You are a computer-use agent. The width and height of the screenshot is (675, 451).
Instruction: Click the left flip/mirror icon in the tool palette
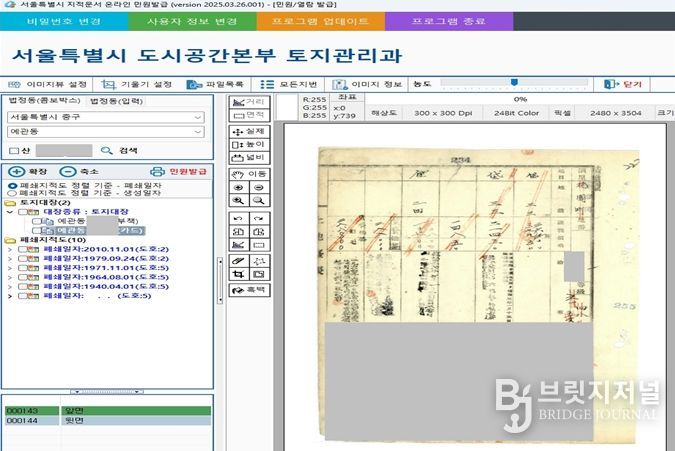238,232
